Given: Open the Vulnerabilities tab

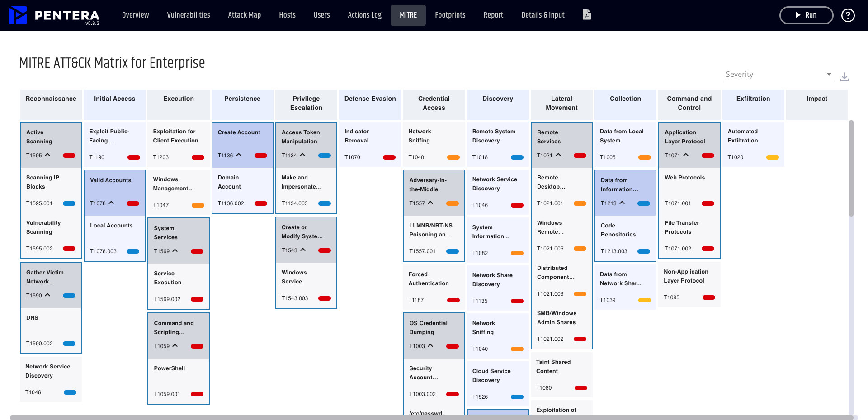Looking at the screenshot, I should click(189, 15).
